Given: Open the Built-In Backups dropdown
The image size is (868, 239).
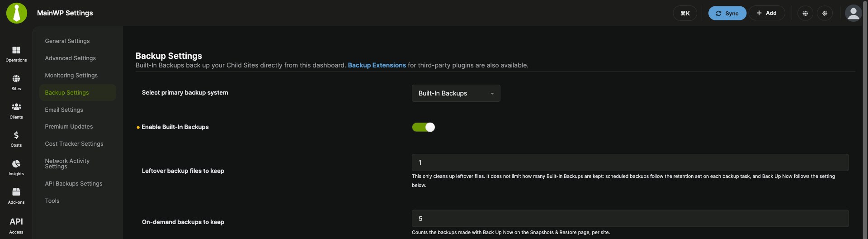Looking at the screenshot, I should [x=456, y=93].
